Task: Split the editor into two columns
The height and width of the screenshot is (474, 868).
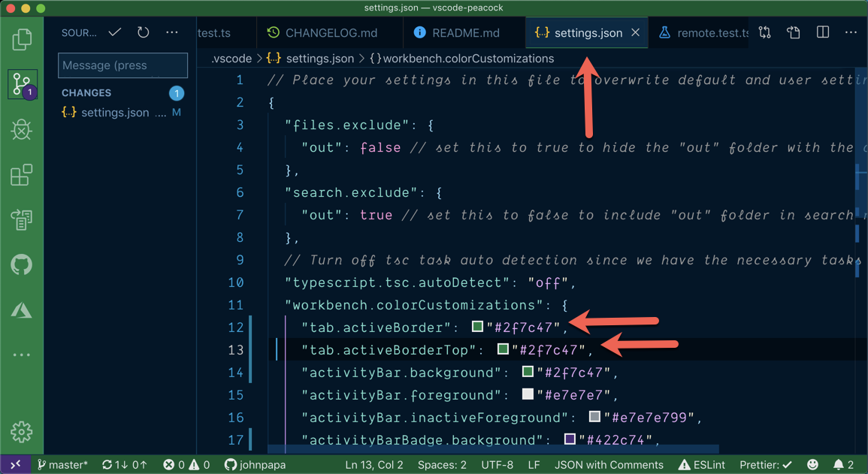Action: 822,32
